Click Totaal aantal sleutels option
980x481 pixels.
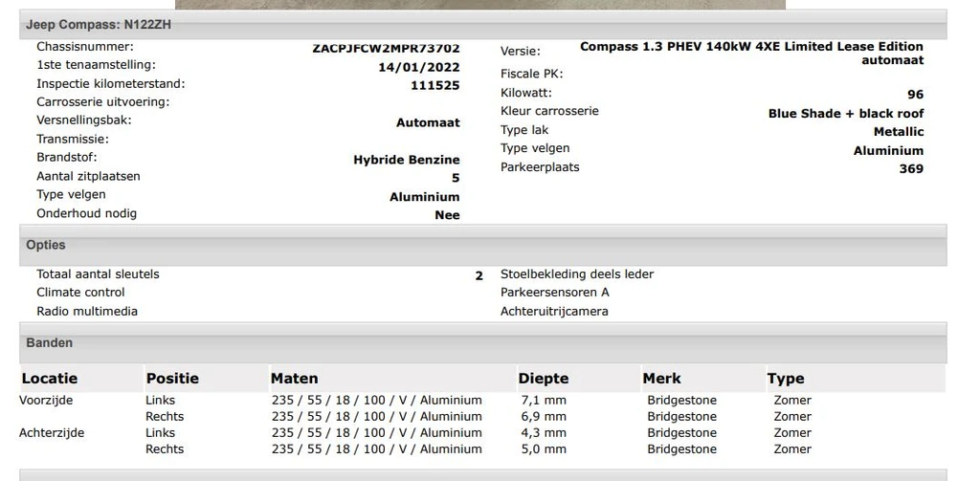point(98,274)
